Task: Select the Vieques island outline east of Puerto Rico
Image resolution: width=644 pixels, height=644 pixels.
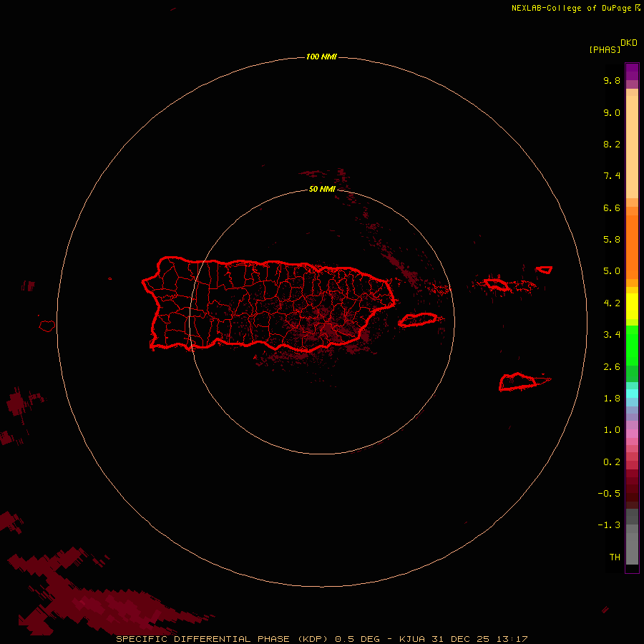Action: tap(418, 320)
